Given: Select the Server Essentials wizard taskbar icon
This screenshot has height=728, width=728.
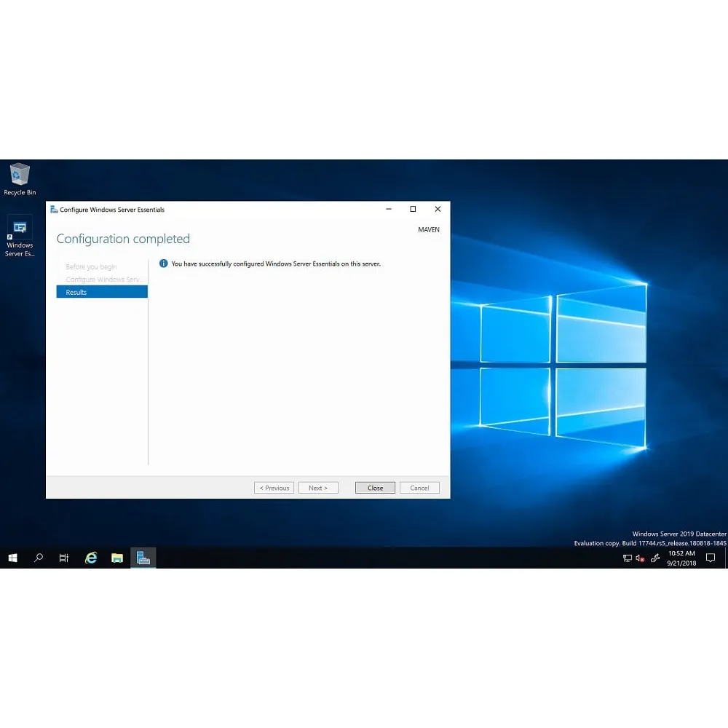Looking at the screenshot, I should (x=143, y=558).
